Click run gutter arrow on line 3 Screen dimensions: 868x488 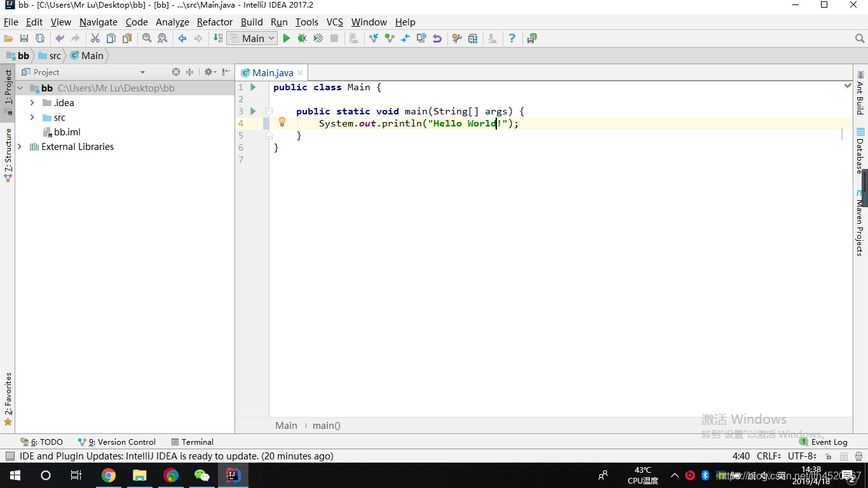click(x=253, y=111)
